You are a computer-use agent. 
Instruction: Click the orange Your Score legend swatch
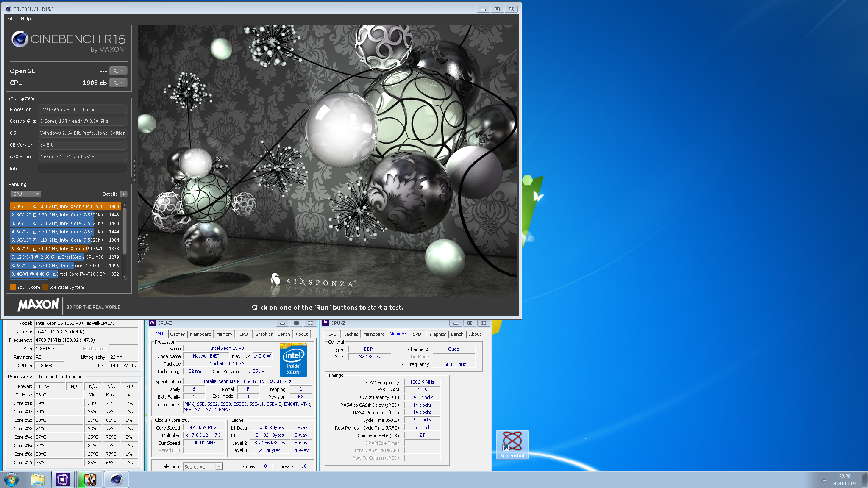(x=13, y=287)
